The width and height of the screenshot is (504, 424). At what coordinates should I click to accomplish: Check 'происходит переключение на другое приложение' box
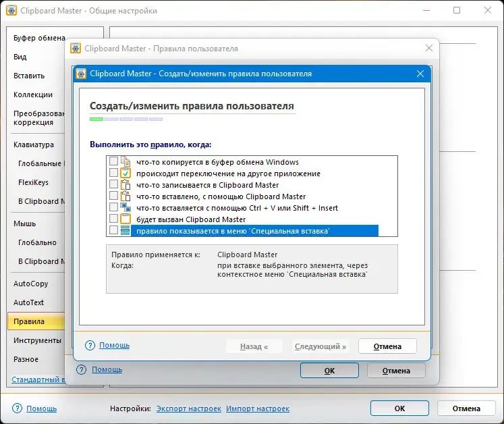[113, 173]
